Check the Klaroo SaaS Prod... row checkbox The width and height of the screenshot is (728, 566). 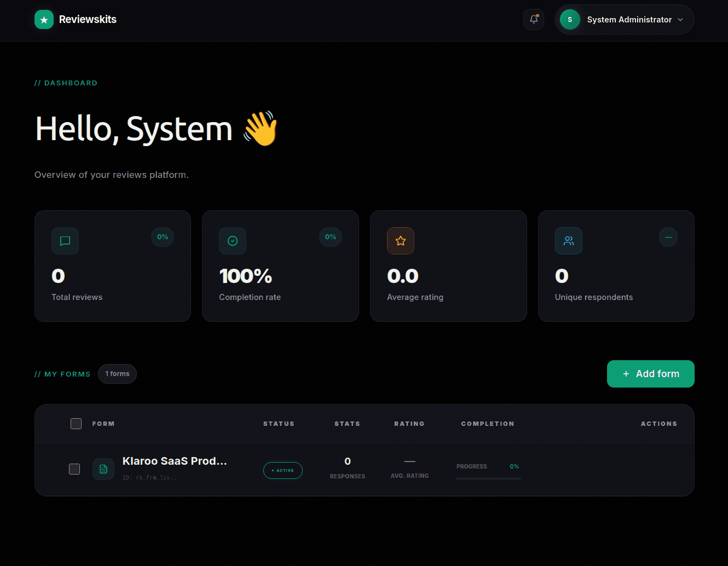click(74, 469)
